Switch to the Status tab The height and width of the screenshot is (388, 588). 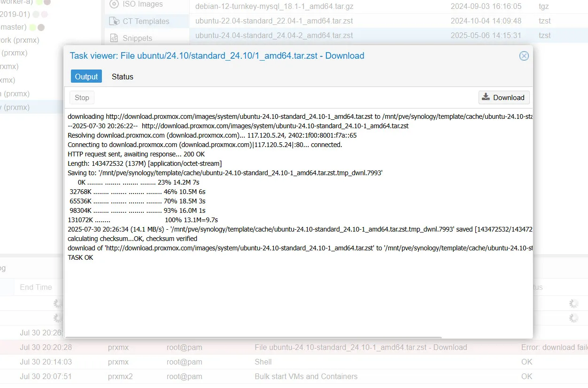(x=122, y=77)
